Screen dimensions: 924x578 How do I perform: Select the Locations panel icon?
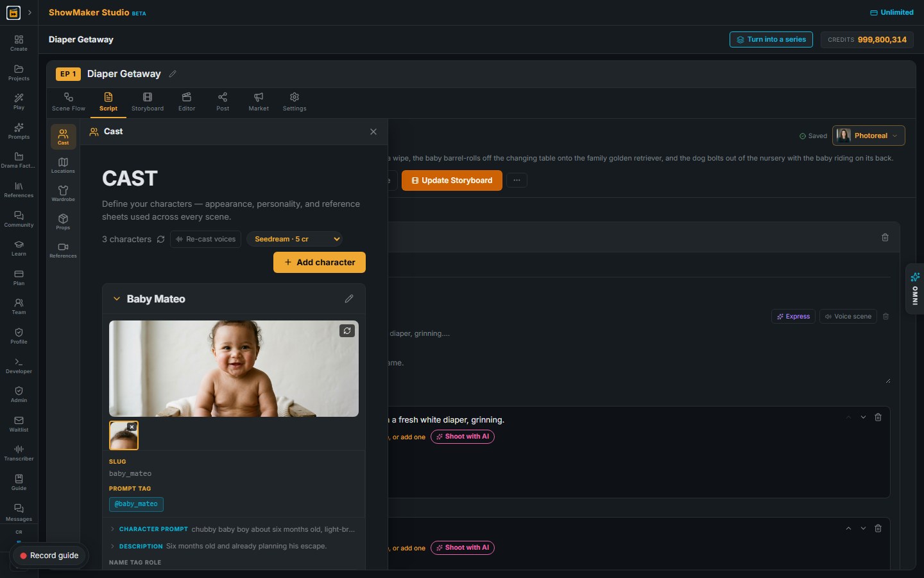(63, 165)
